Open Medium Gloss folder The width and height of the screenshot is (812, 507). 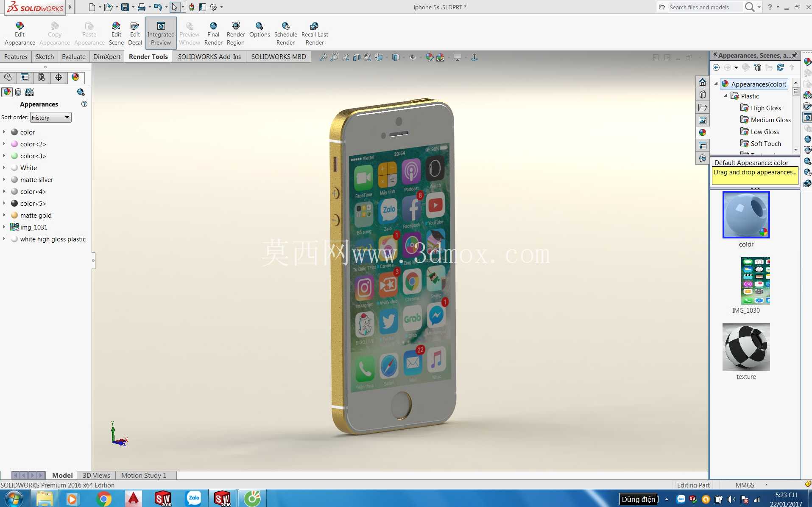(x=765, y=120)
